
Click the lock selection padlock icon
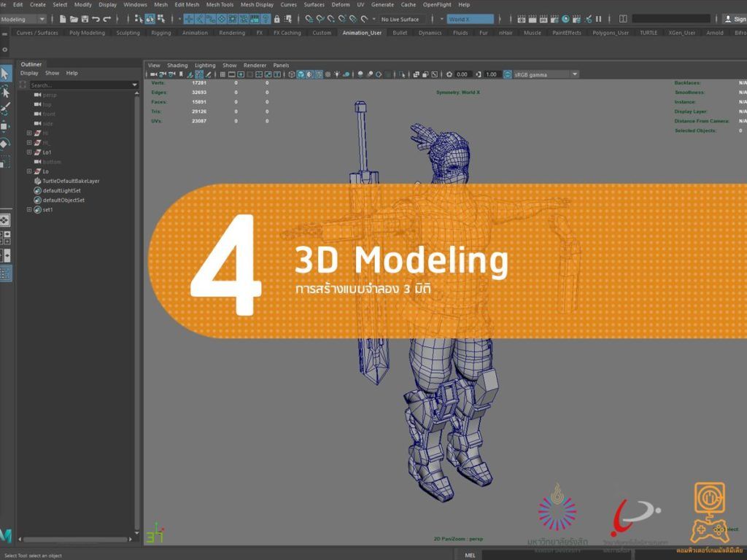pyautogui.click(x=276, y=19)
